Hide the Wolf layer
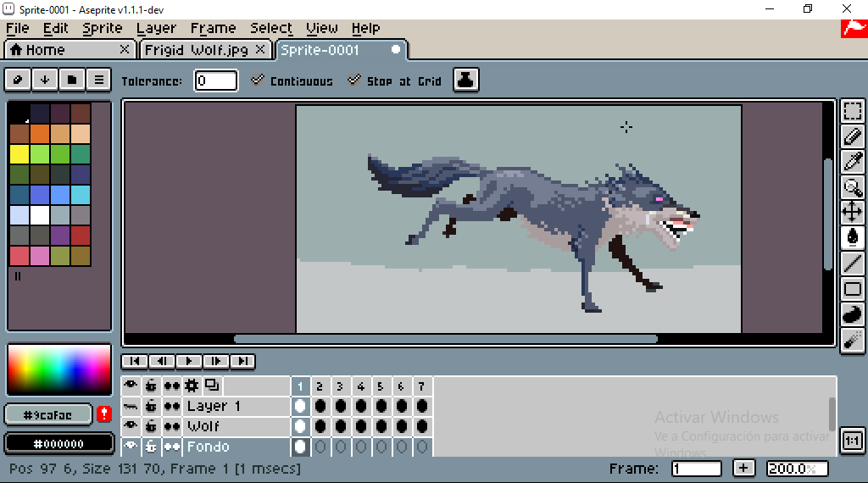868x483 pixels. click(131, 426)
